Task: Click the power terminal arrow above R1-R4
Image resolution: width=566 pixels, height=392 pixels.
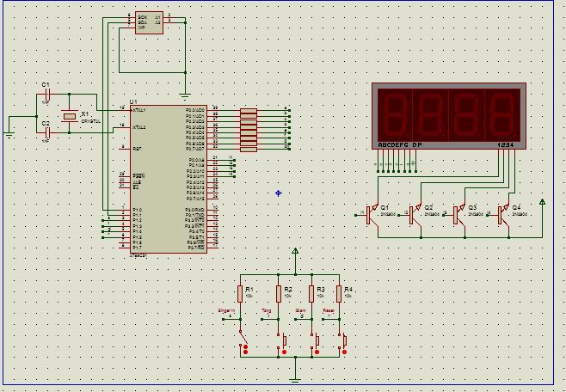Action: pos(295,251)
